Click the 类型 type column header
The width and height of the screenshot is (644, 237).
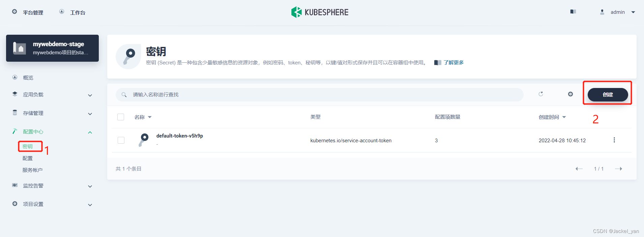pyautogui.click(x=315, y=117)
